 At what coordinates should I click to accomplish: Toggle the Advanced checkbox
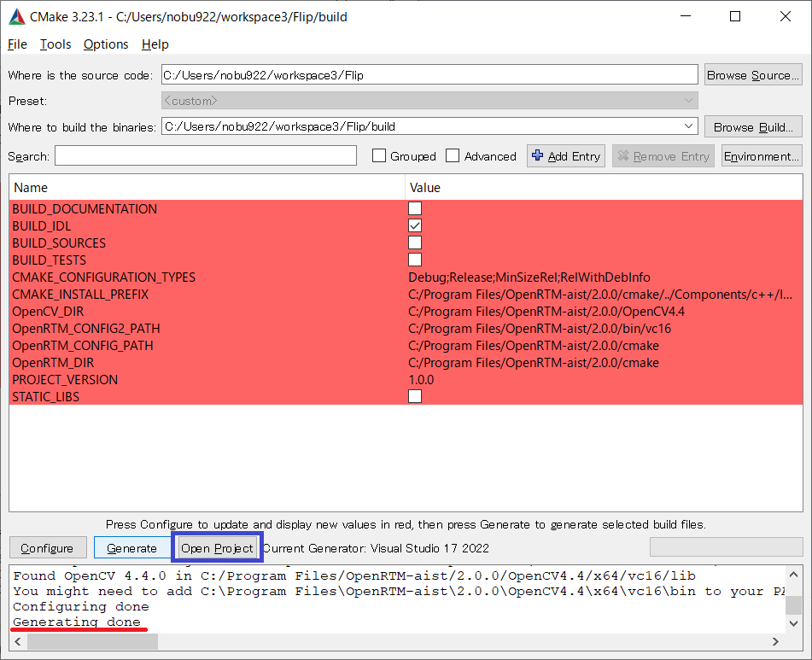[x=453, y=155]
